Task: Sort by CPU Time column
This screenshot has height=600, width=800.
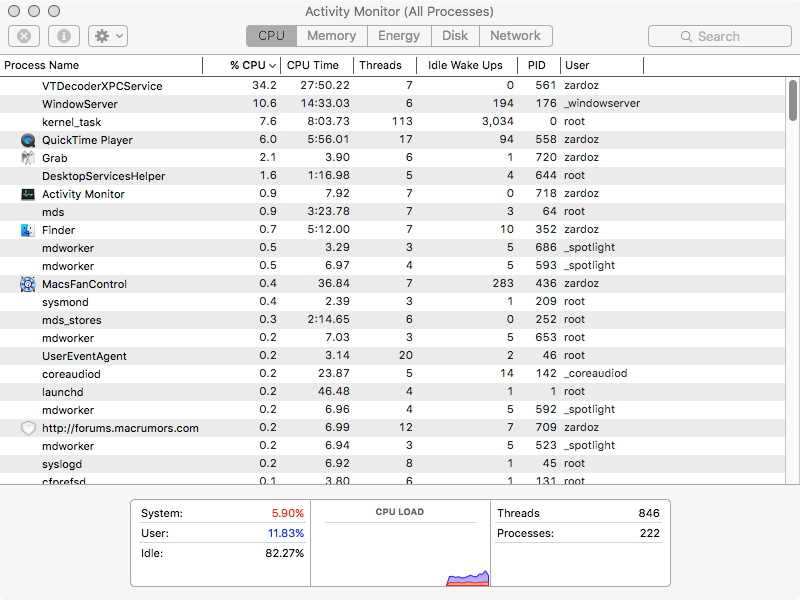Action: pos(317,65)
